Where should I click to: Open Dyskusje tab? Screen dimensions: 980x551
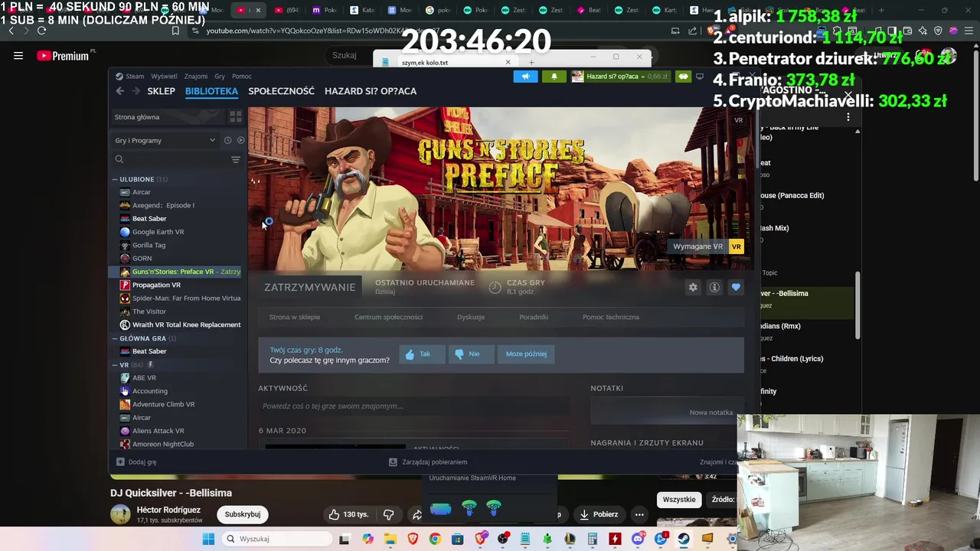point(471,317)
